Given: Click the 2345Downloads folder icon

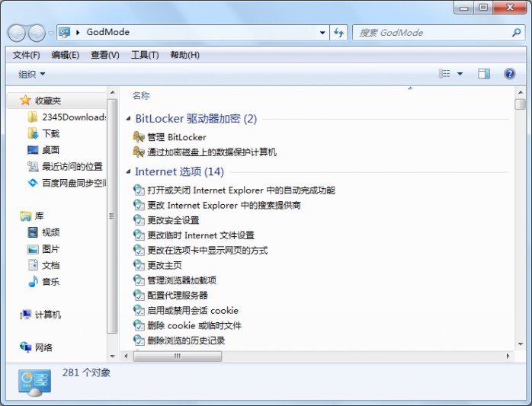Looking at the screenshot, I should pos(33,117).
